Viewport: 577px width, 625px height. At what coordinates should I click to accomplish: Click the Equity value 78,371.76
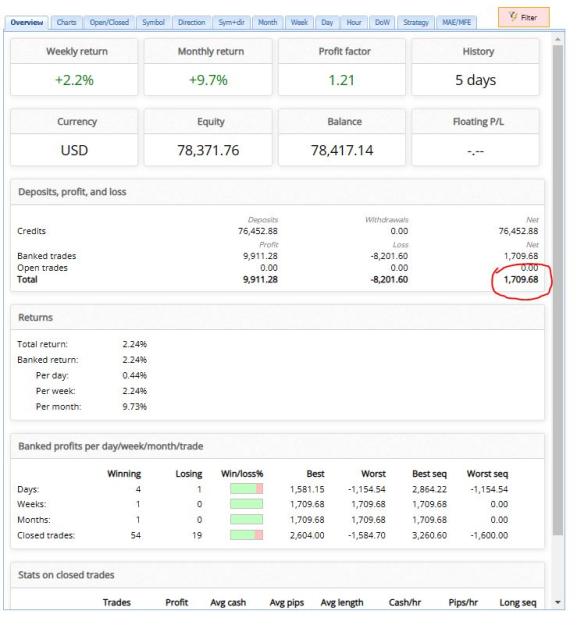[x=208, y=150]
